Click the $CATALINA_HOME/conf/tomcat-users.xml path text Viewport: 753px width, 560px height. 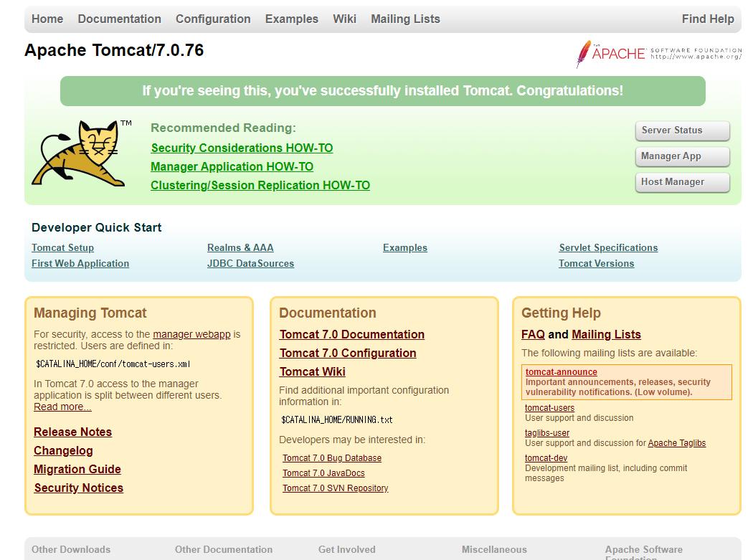click(113, 364)
